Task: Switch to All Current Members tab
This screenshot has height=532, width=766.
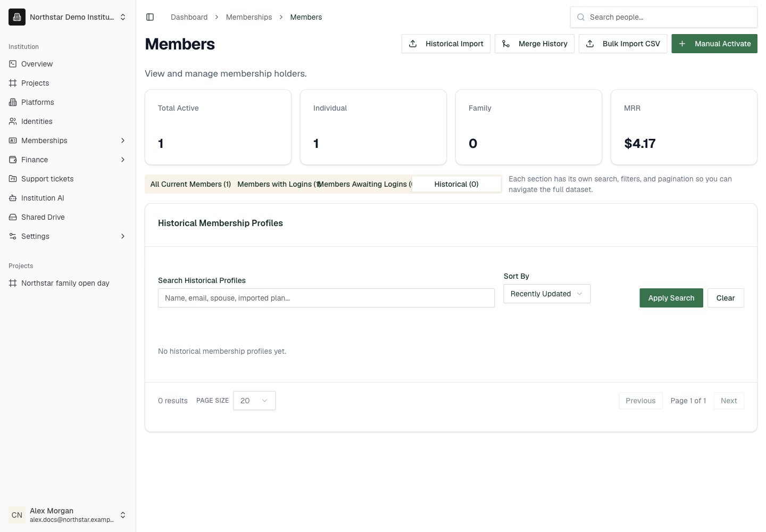Action: point(190,184)
